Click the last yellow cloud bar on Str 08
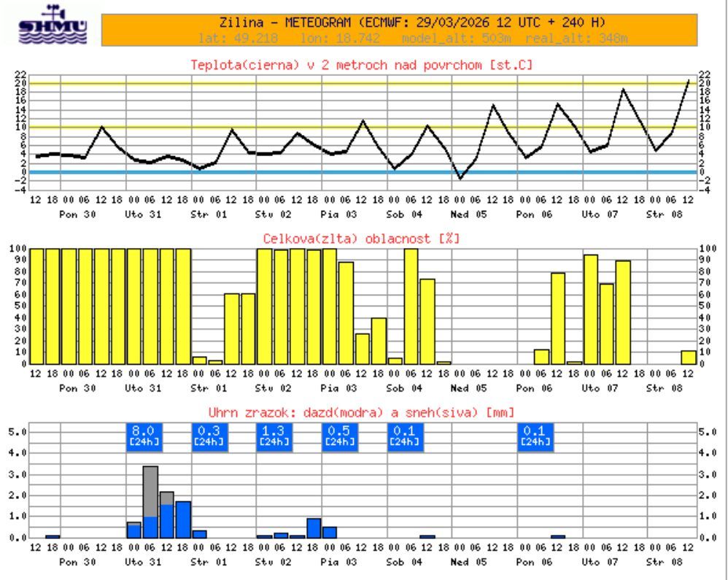 coord(688,357)
